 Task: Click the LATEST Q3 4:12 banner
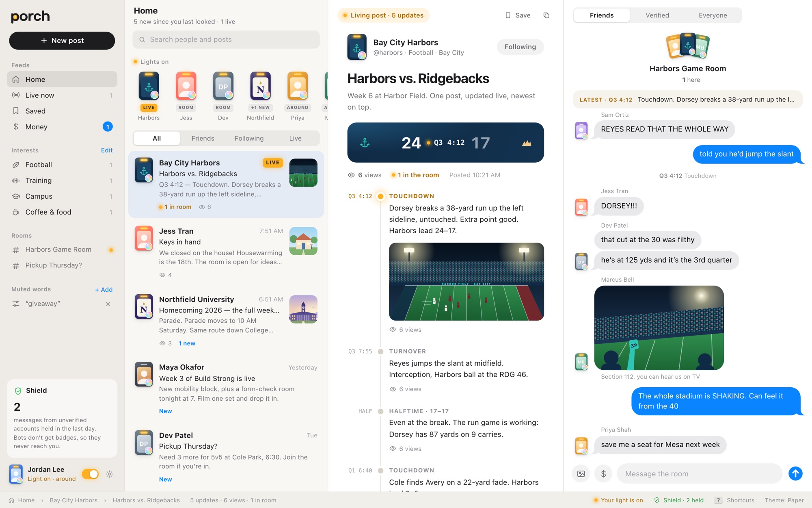(x=688, y=100)
